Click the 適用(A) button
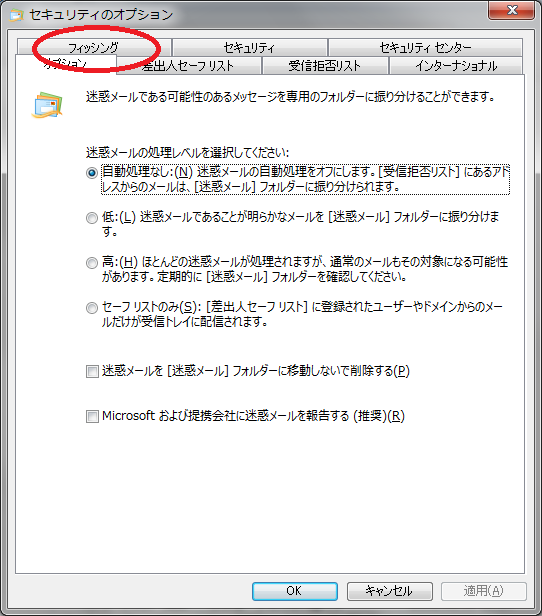 click(483, 591)
